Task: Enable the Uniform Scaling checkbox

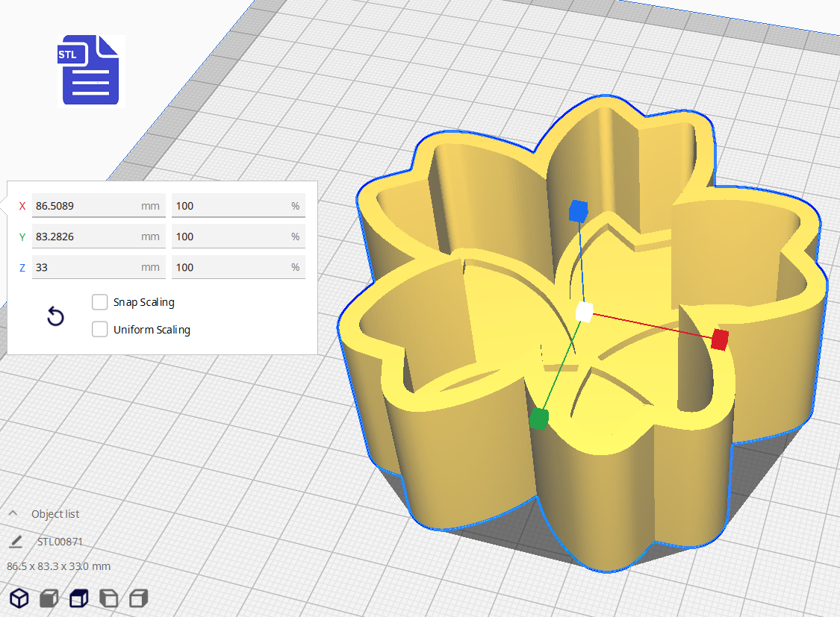Action: pos(100,329)
